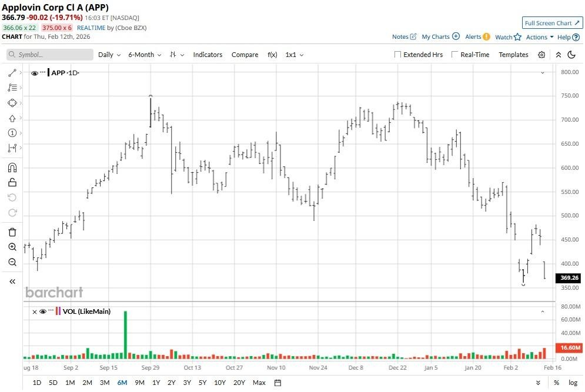Select the 5Y time range
The width and height of the screenshot is (585, 392).
pos(202,382)
